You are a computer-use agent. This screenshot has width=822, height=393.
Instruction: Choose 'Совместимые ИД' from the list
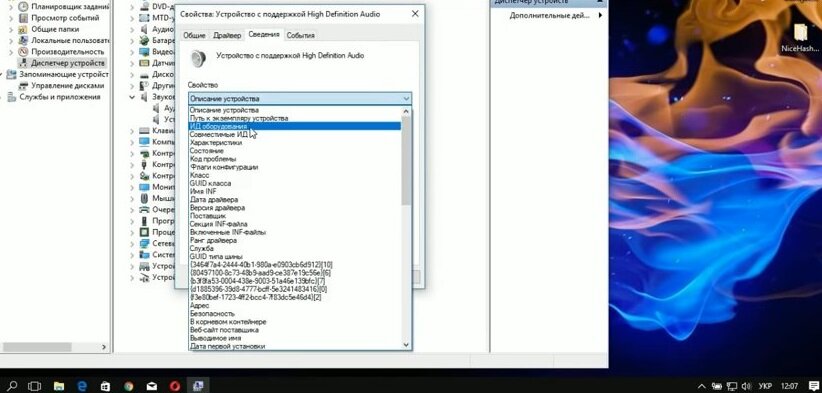point(295,134)
